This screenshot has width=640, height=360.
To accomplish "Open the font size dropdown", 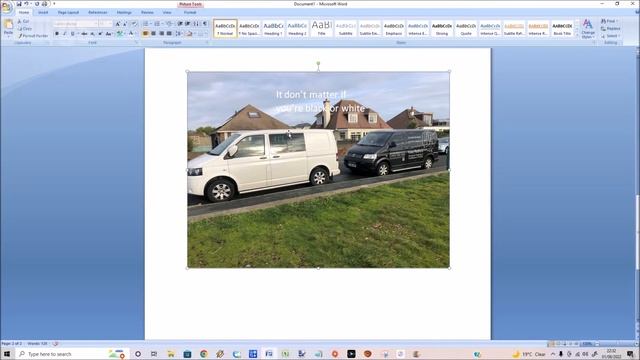I will pyautogui.click(x=109, y=24).
